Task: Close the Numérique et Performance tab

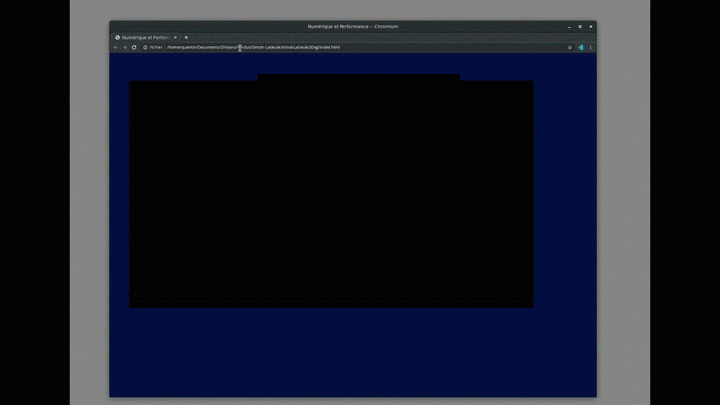Action: (176, 37)
